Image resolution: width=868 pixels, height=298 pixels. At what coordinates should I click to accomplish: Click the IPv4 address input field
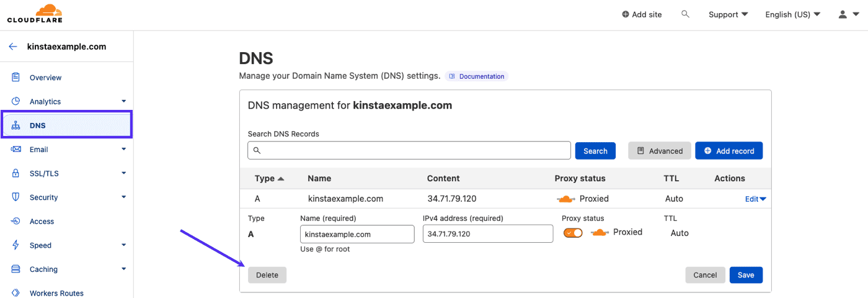tap(488, 234)
